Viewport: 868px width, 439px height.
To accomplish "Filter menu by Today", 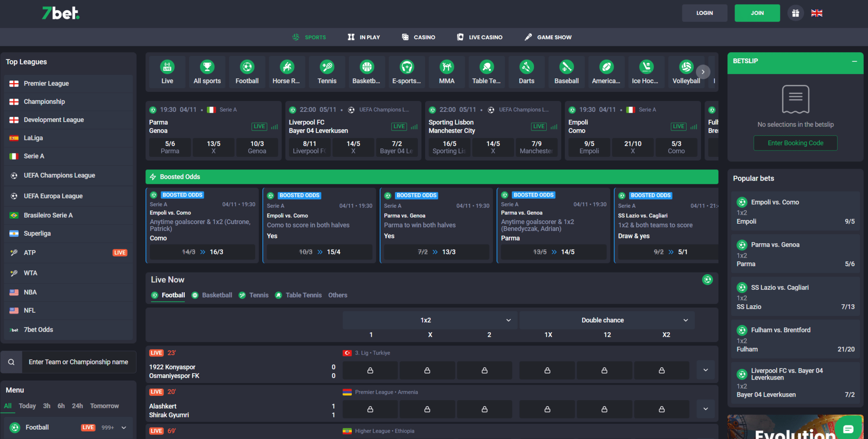I will tap(27, 406).
